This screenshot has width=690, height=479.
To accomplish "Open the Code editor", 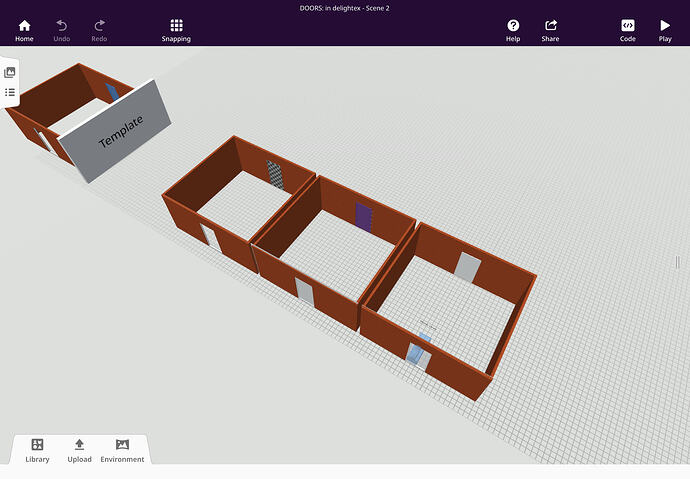I will (x=628, y=31).
